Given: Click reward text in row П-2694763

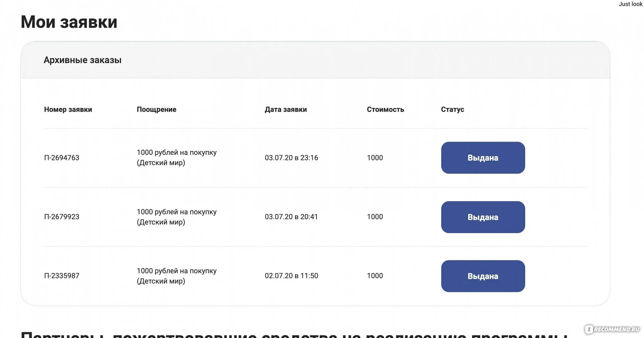Looking at the screenshot, I should click(176, 157).
